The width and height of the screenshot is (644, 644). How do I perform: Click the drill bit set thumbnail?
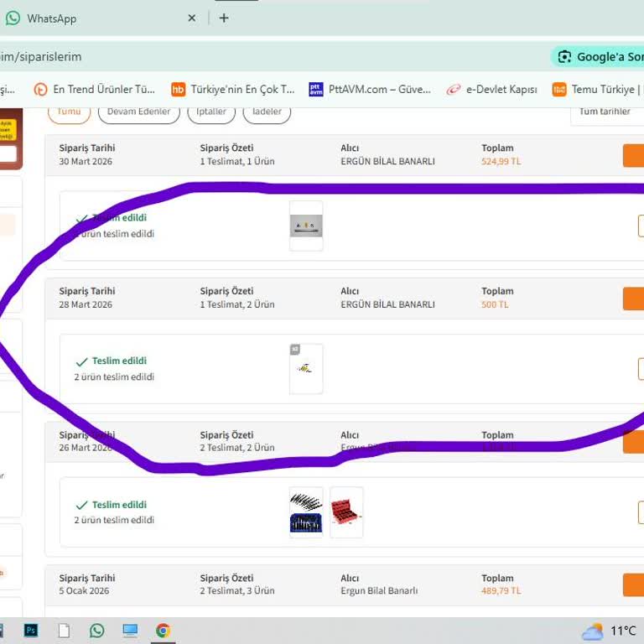coord(306,512)
